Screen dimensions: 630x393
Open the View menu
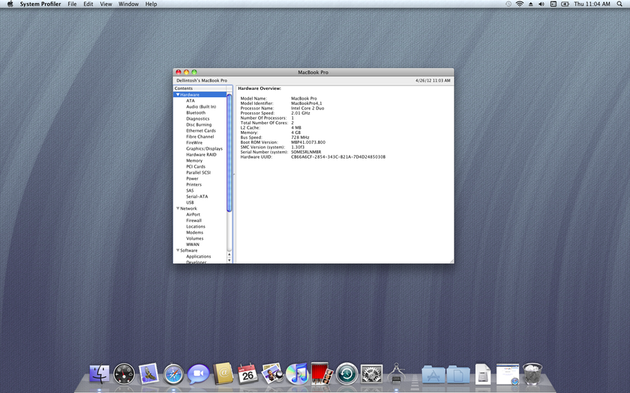(x=106, y=4)
